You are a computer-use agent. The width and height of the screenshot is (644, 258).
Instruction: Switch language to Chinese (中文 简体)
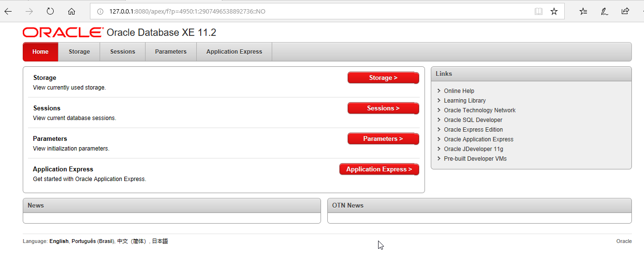click(132, 241)
